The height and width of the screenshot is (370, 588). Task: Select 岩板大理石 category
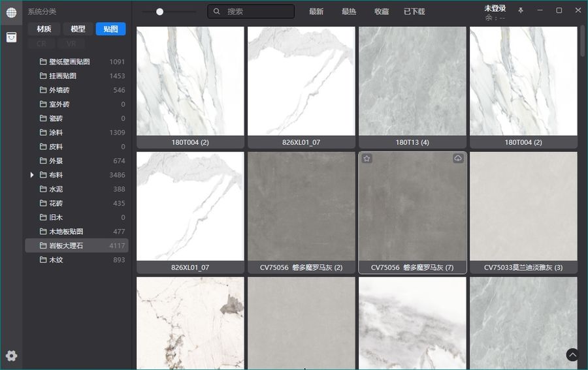click(77, 245)
